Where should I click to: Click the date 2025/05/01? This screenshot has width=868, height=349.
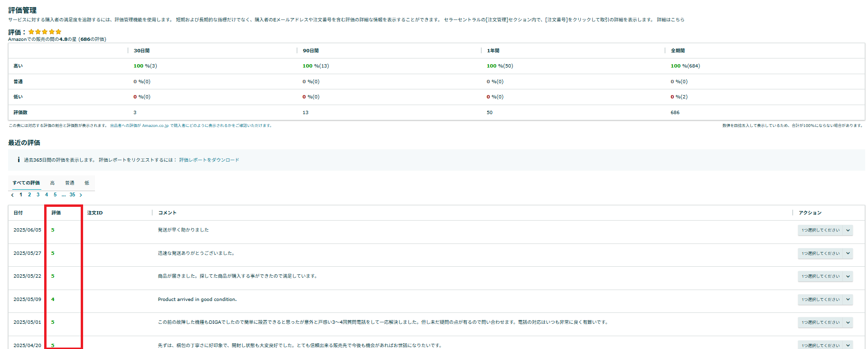(27, 322)
